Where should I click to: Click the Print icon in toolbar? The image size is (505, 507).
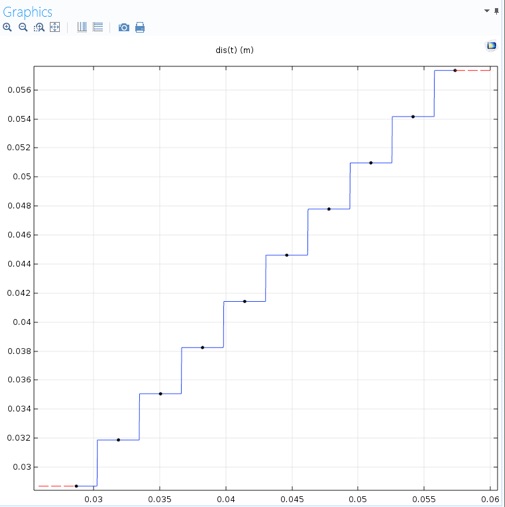(x=140, y=27)
